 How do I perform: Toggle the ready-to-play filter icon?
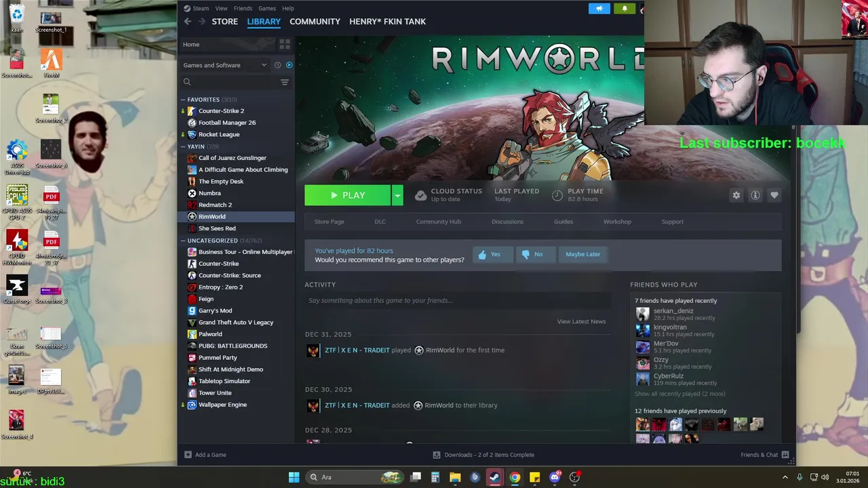289,65
